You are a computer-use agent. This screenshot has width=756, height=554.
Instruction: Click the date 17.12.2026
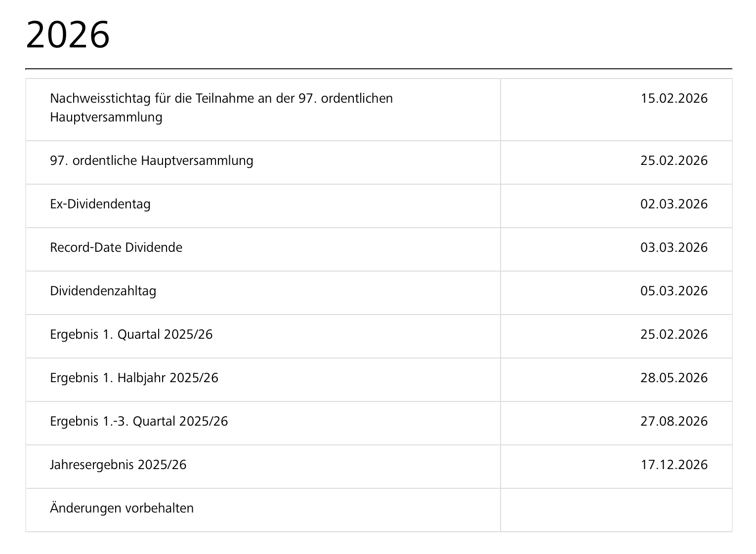[674, 465]
